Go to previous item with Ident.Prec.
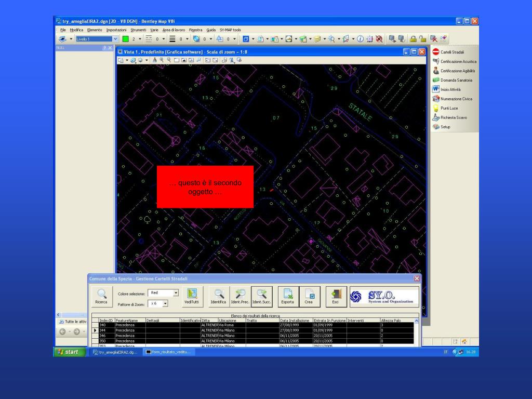532x399 pixels. click(x=240, y=296)
